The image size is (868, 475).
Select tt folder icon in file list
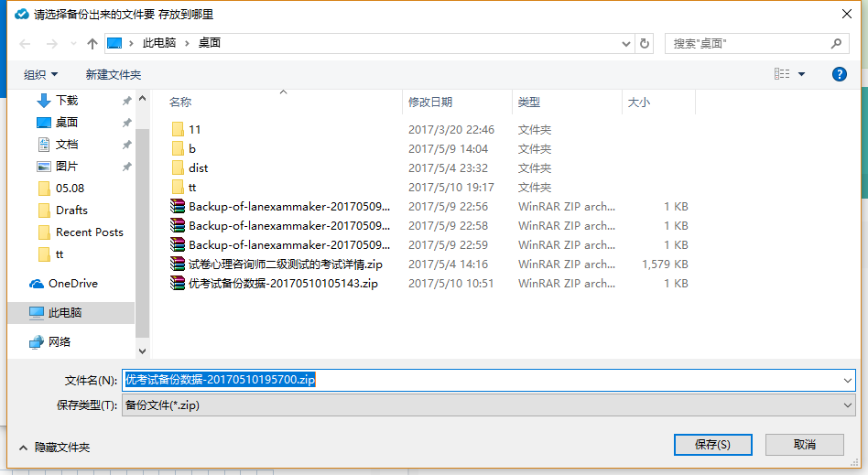(178, 187)
